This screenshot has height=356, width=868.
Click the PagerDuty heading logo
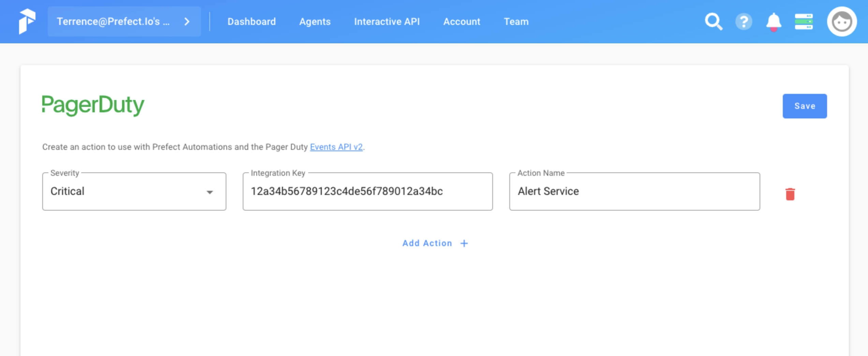[93, 105]
